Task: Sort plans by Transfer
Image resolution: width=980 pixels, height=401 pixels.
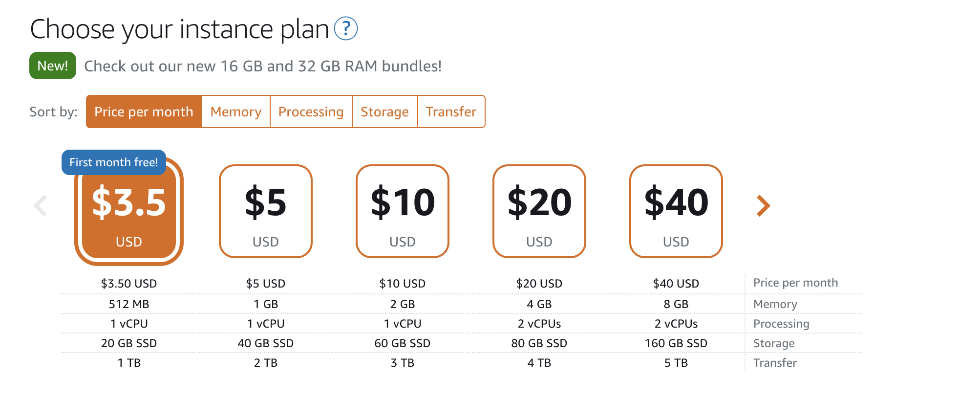Action: (x=451, y=111)
